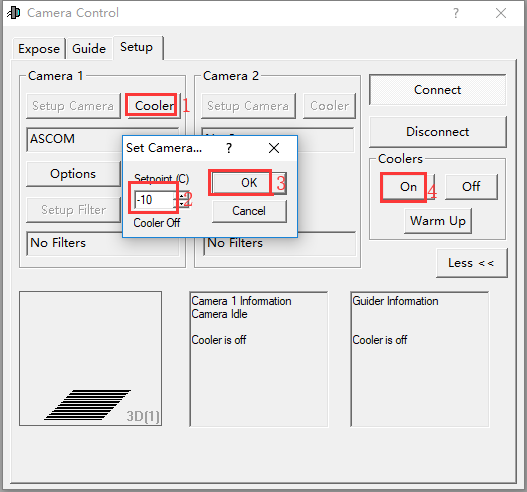Screen dimensions: 527x492
Task: Click the 3D preview thumbnail panel
Action: point(90,359)
